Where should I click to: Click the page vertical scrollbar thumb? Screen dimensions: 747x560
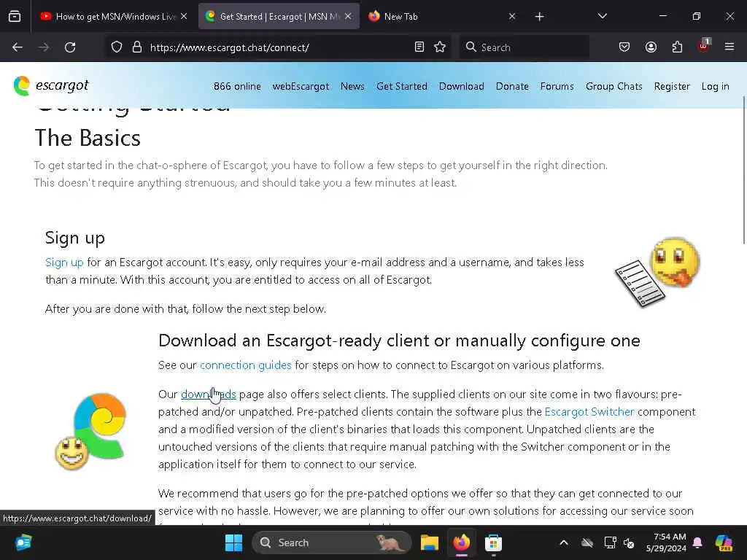tap(743, 170)
